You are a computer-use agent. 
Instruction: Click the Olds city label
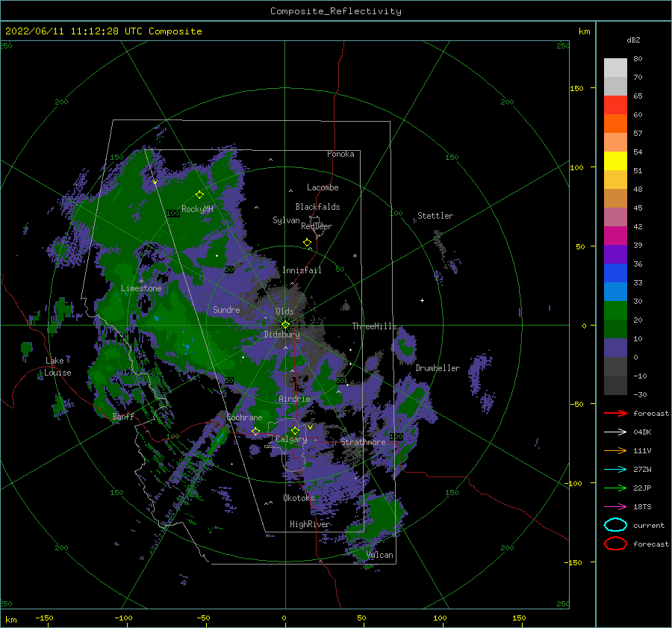click(284, 311)
